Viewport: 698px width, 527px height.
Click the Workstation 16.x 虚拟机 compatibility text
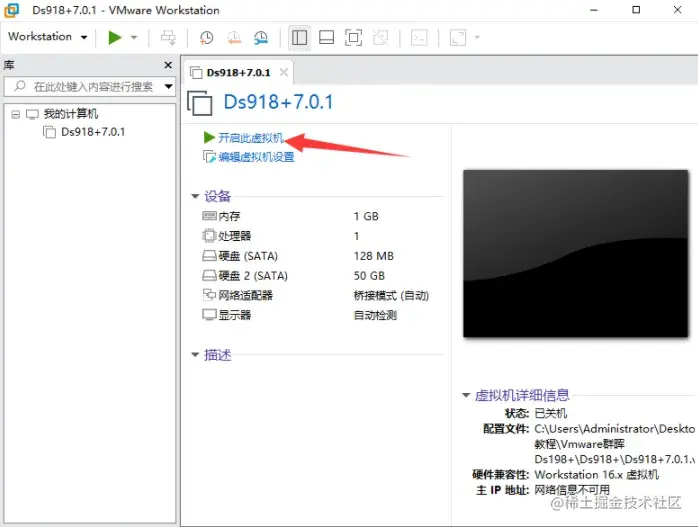click(597, 474)
